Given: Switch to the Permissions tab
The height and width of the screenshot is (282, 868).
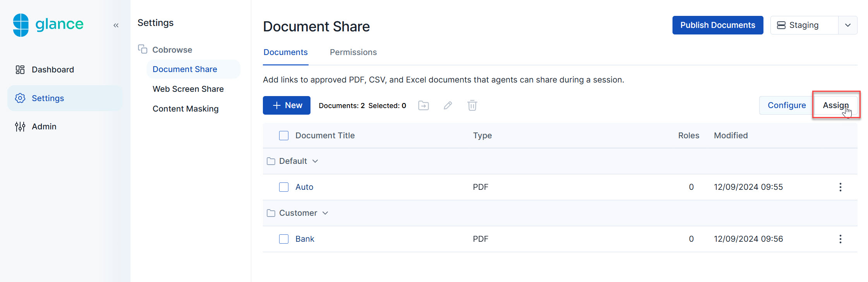Looking at the screenshot, I should coord(353,52).
